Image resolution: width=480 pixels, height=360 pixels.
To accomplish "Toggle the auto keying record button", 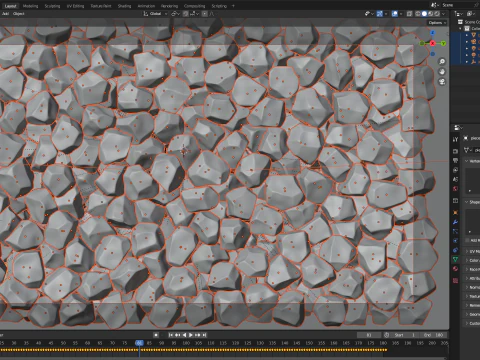I will tap(156, 335).
